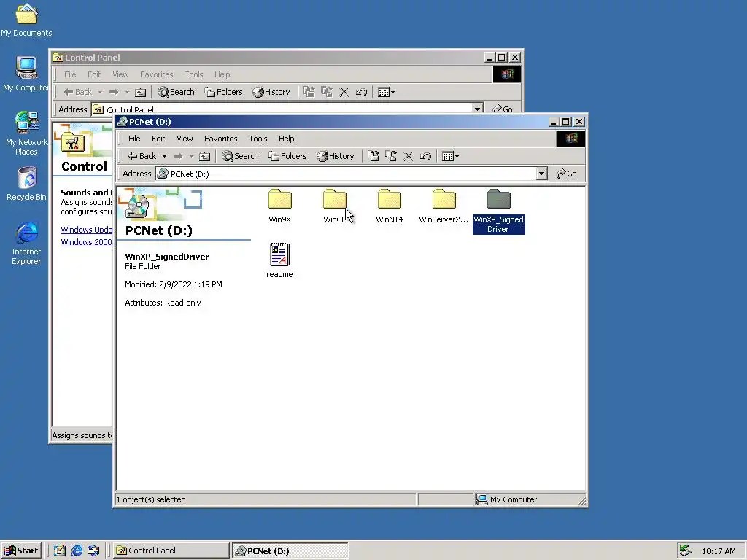Select Recycle Bin desktop icon
Viewport: 747px width, 560px height.
[26, 183]
